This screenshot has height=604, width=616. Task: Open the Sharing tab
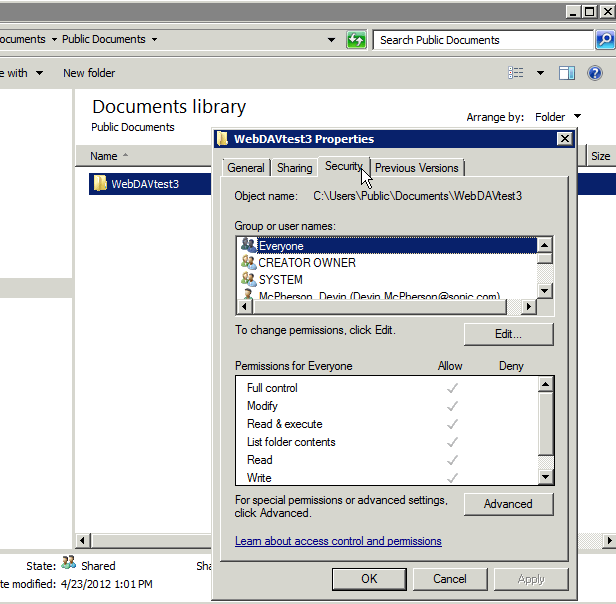tap(294, 168)
